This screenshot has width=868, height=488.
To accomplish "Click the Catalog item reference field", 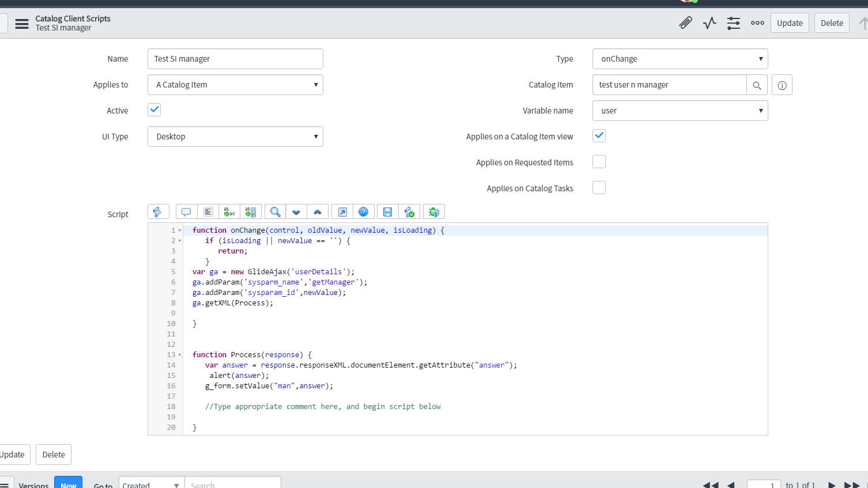I will click(x=669, y=85).
